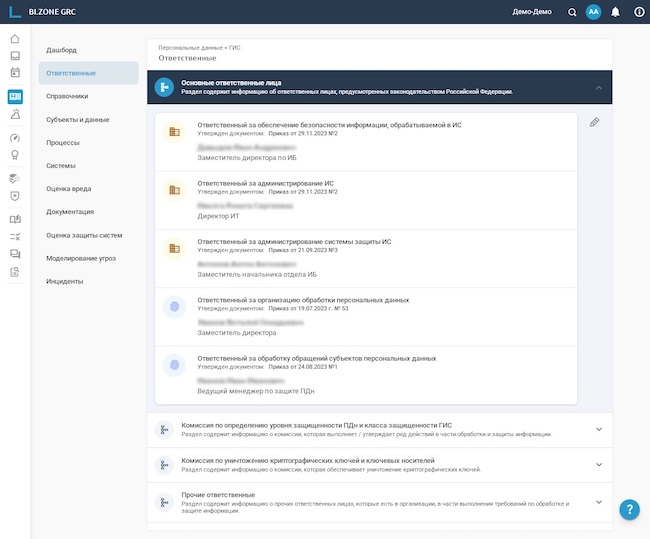650x539 pixels.
Task: Click building icon for администрирование системы защиты ИС
Action: pos(175,249)
